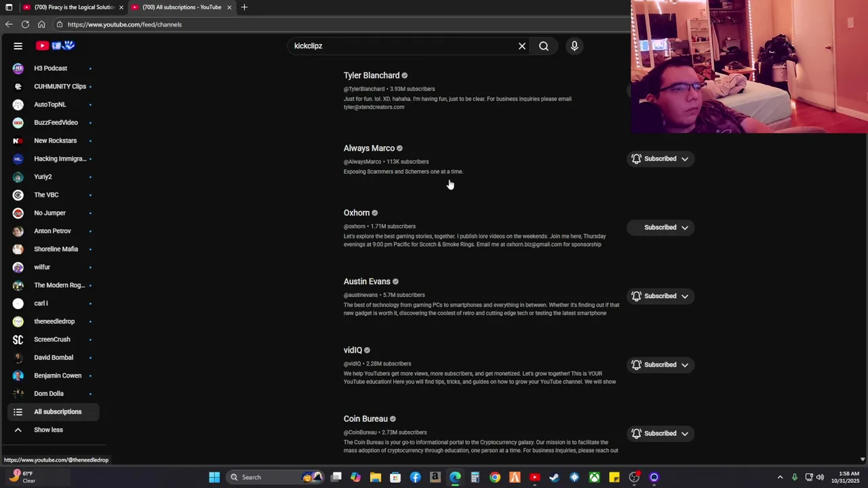This screenshot has height=488, width=868.
Task: Go back in the browser
Action: 9,24
